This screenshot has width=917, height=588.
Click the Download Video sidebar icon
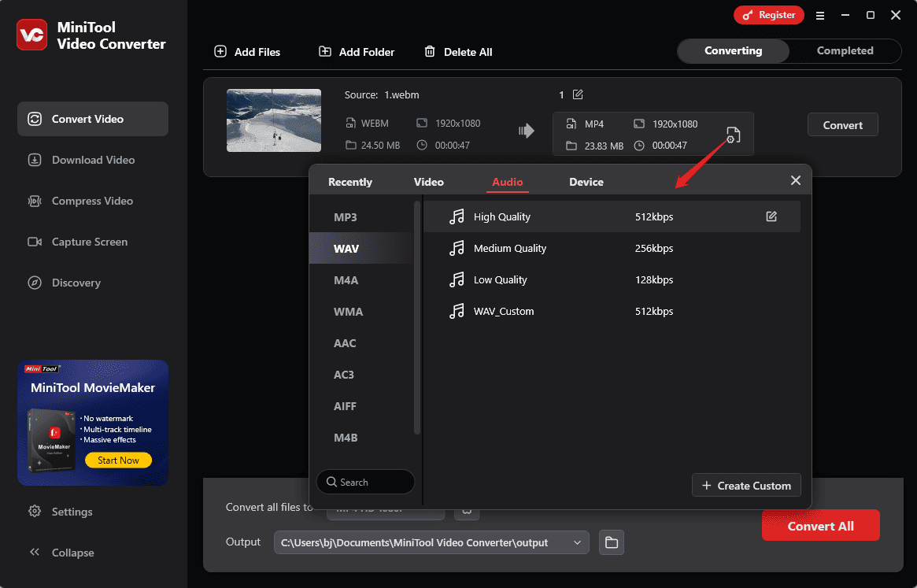pyautogui.click(x=35, y=160)
